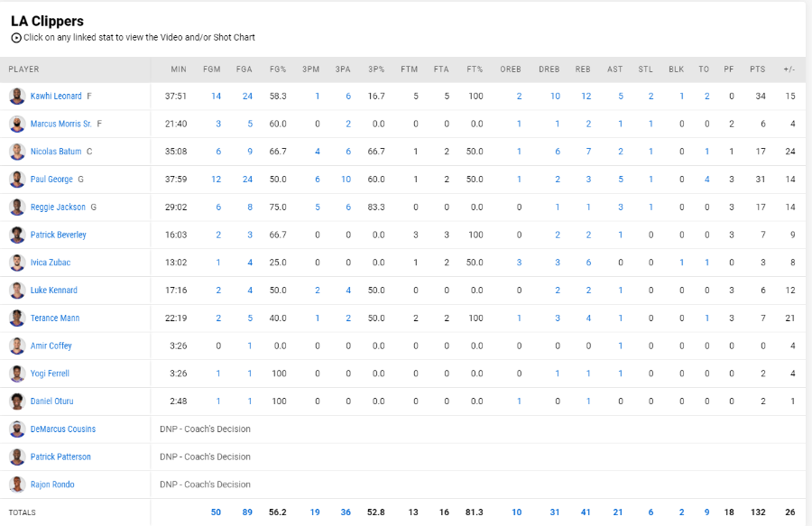The width and height of the screenshot is (812, 526).
Task: View Nicolas Batum's 4 three-pointers made
Action: point(318,152)
